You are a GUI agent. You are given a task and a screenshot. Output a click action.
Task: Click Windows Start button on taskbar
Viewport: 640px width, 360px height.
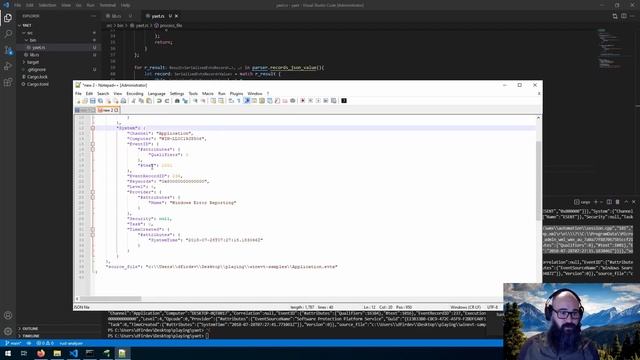pyautogui.click(x=8, y=353)
